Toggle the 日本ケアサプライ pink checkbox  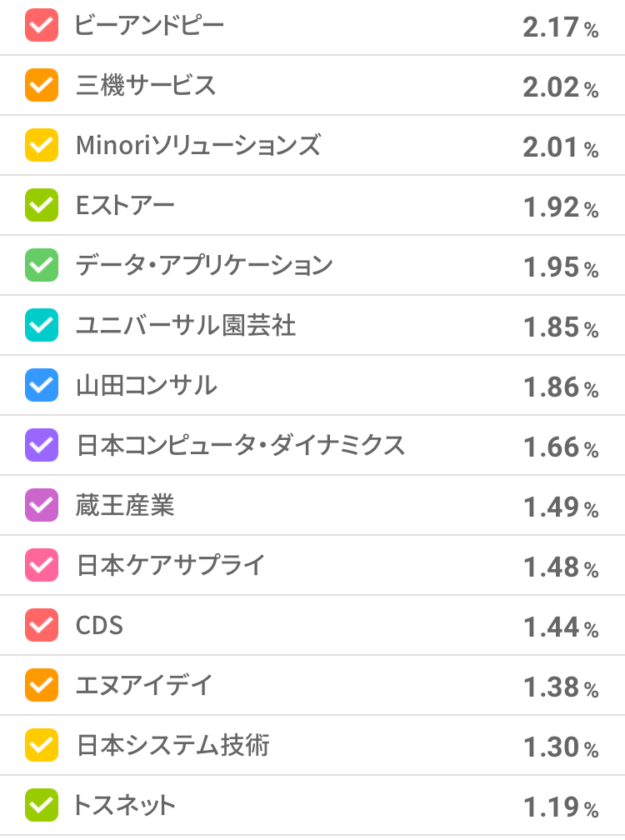42,565
